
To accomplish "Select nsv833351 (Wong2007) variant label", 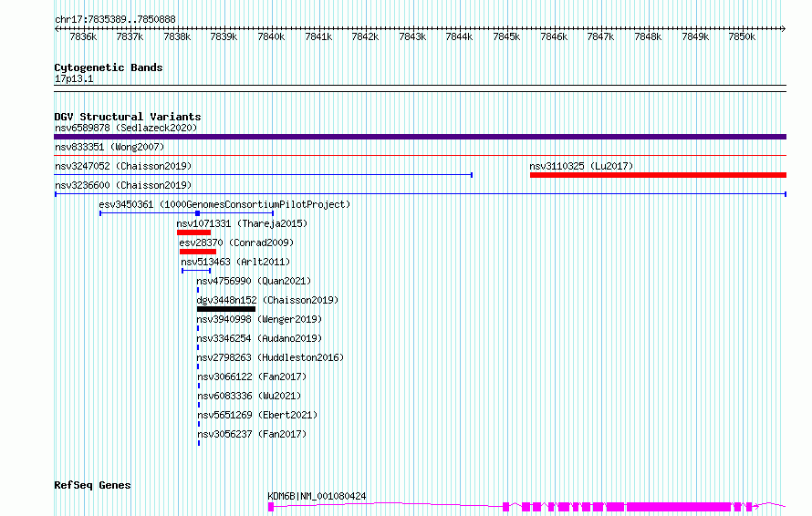I will 109,147.
